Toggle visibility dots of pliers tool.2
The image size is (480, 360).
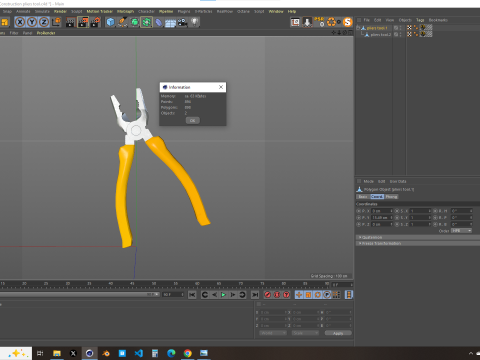pyautogui.click(x=400, y=34)
